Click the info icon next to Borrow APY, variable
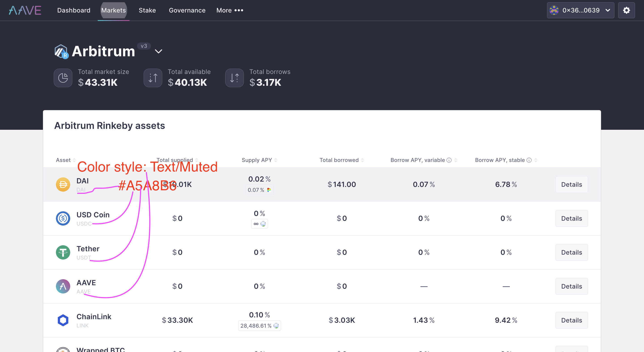The height and width of the screenshot is (352, 644). pos(449,160)
